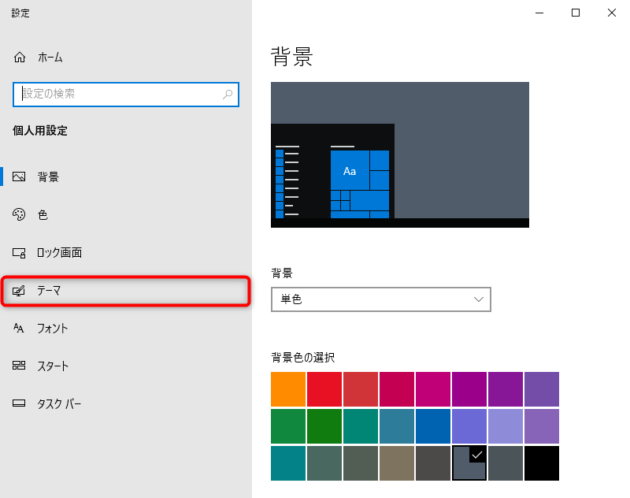Open the テーマ settings page
The image size is (630, 498).
[126, 291]
